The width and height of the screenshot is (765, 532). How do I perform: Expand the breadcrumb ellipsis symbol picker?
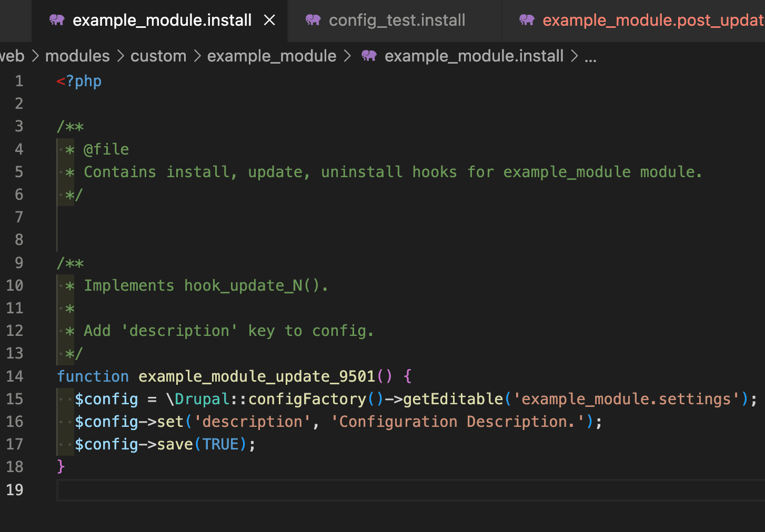tap(590, 57)
